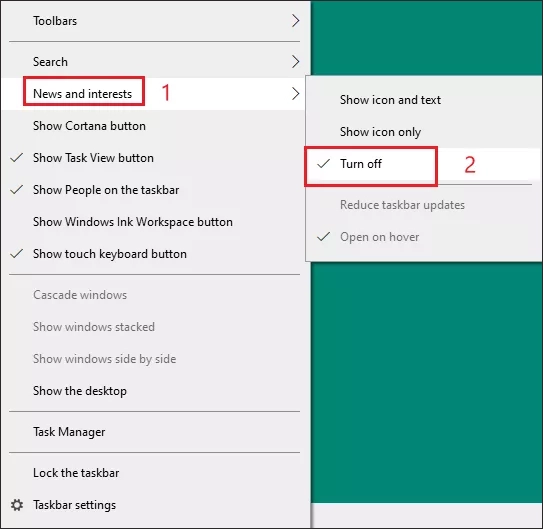Expand News and interests chevron arrow

point(295,94)
